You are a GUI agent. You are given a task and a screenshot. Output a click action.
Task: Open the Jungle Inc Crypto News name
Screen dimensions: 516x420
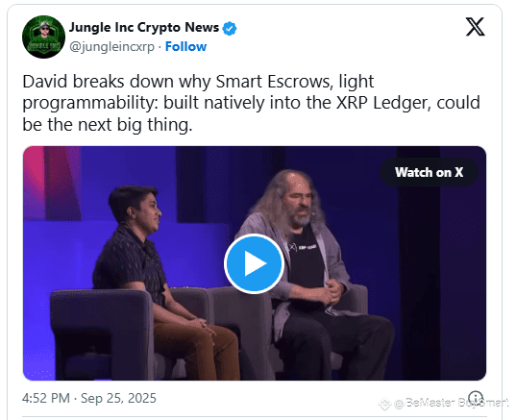(144, 27)
